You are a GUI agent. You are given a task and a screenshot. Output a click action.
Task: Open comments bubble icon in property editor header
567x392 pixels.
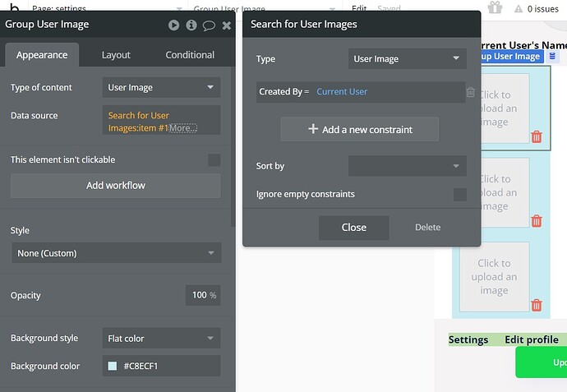(209, 25)
